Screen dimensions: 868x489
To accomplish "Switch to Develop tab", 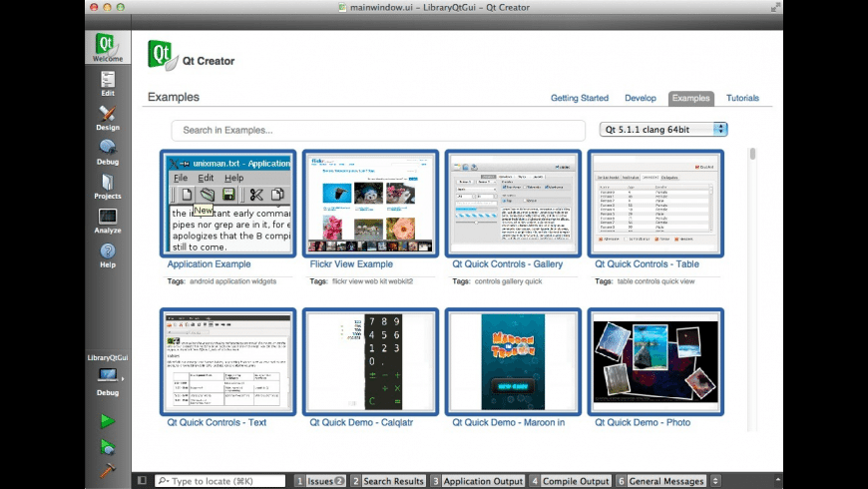I will click(x=640, y=98).
